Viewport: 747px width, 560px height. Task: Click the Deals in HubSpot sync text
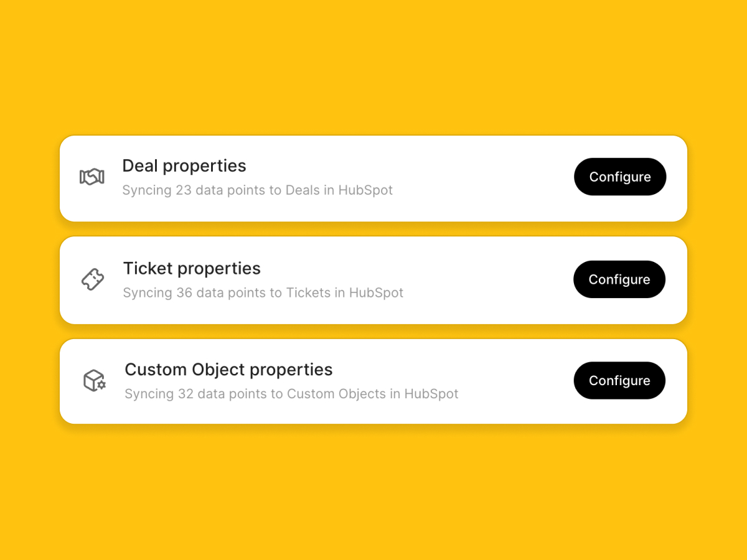pos(258,190)
